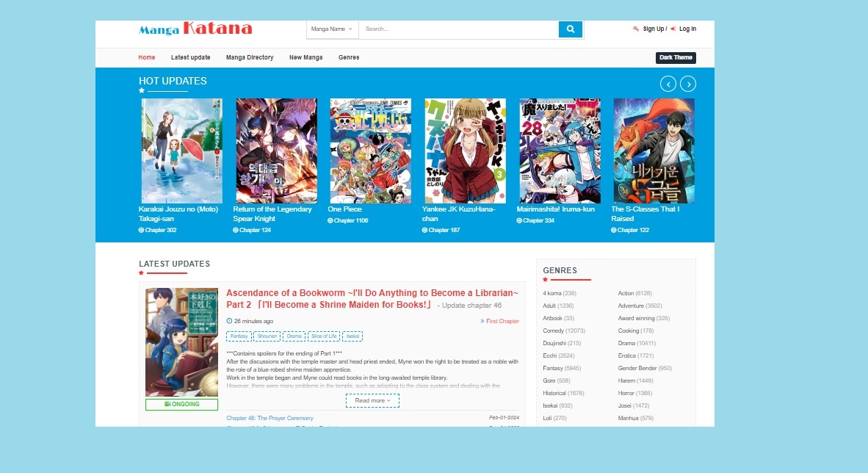This screenshot has height=473, width=868.
Task: Open the Isekai genre in sidebar
Action: (x=557, y=405)
